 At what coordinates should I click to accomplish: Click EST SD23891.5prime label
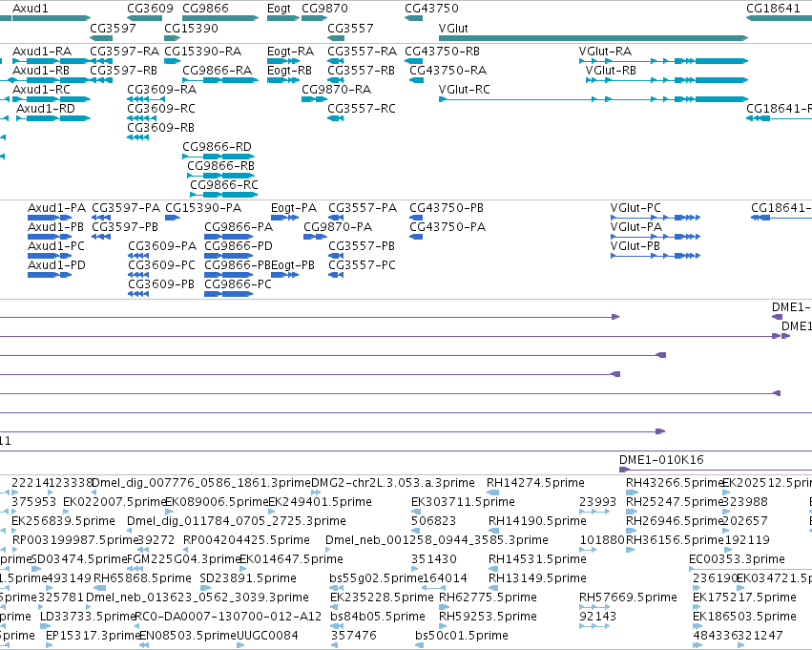[248, 578]
